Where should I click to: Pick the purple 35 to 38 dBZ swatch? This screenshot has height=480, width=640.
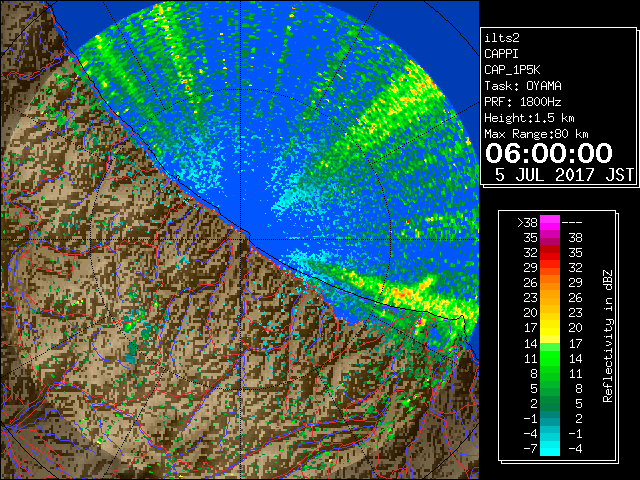tap(550, 238)
